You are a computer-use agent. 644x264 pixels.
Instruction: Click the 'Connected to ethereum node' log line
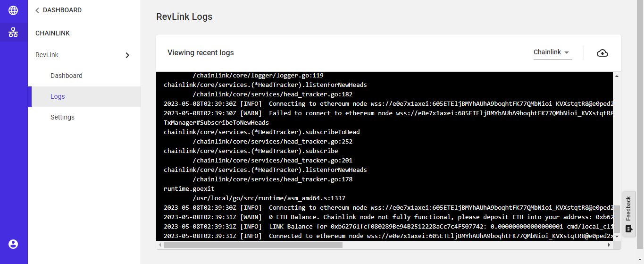coord(388,236)
